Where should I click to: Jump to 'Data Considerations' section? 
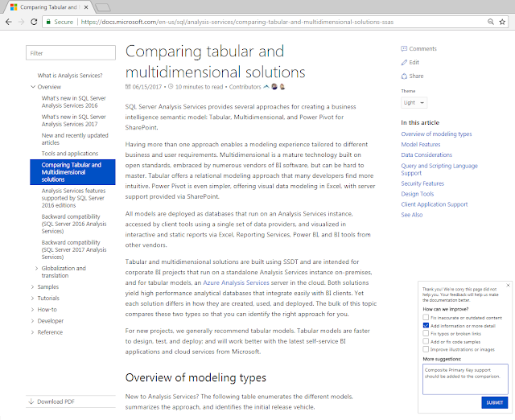[426, 154]
